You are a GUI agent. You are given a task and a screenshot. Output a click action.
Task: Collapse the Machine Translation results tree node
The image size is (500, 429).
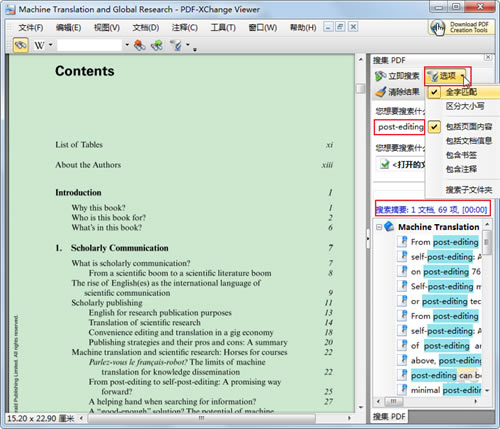coord(379,227)
